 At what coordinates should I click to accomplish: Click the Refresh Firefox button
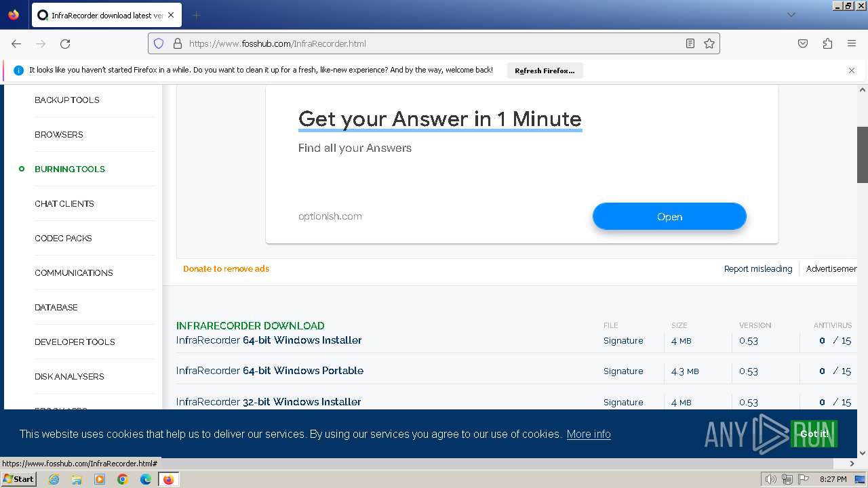pyautogui.click(x=545, y=70)
